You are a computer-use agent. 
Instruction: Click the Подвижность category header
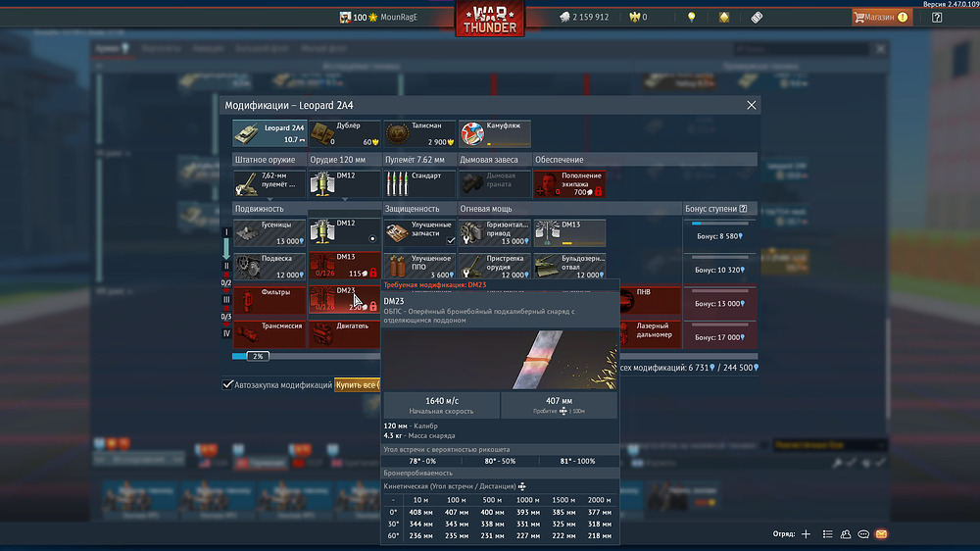[x=260, y=208]
